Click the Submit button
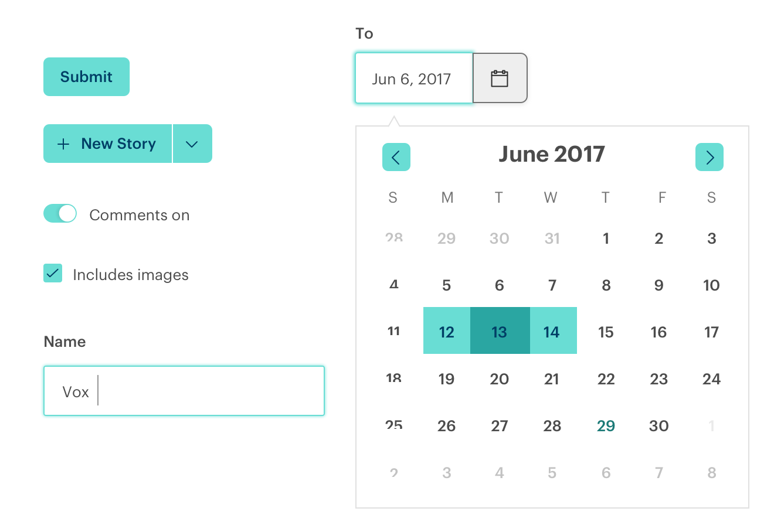The image size is (774, 532). point(86,77)
